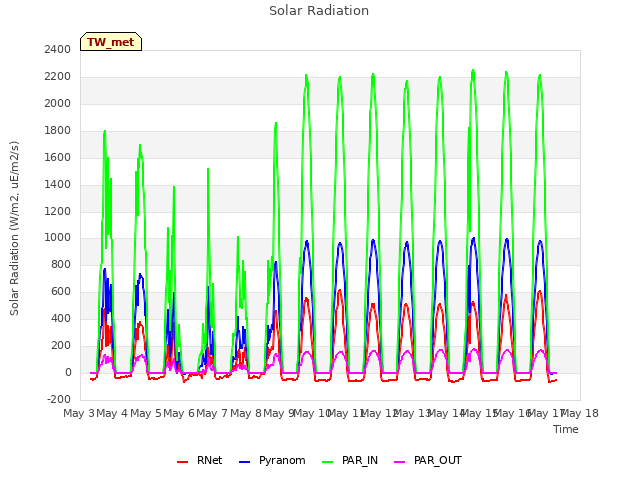The image size is (640, 480).
Task: Click the green PAR_IN legend swatch
Action: click(x=328, y=462)
